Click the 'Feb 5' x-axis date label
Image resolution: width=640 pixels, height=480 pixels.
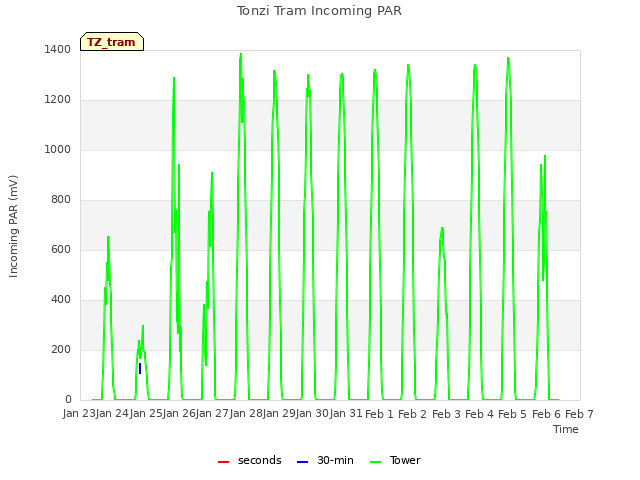[513, 414]
